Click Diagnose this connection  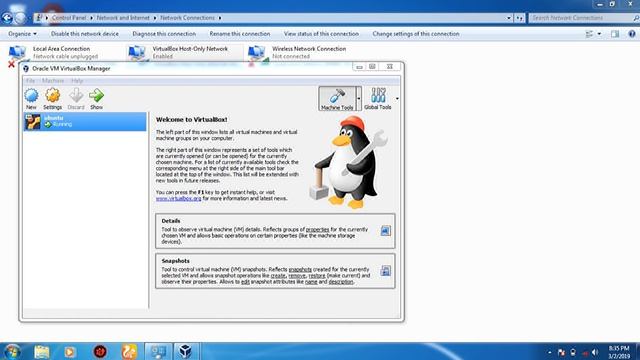(x=164, y=34)
